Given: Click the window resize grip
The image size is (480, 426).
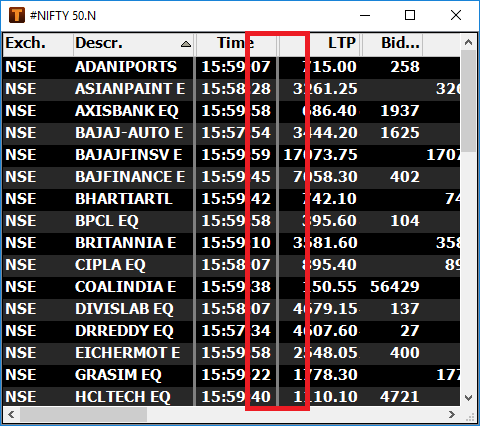Looking at the screenshot, I should tap(470, 417).
